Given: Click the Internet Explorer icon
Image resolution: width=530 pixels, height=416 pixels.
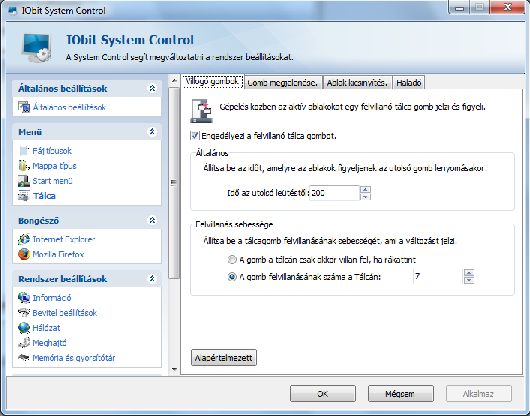Looking at the screenshot, I should coord(24,239).
